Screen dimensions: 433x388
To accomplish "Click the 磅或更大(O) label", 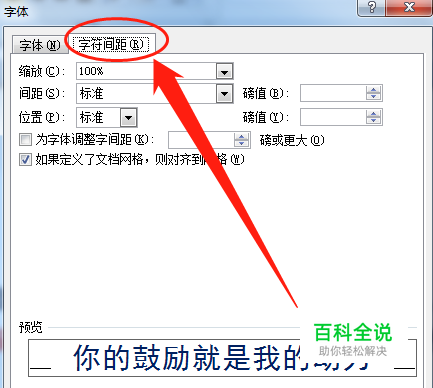I will point(292,140).
